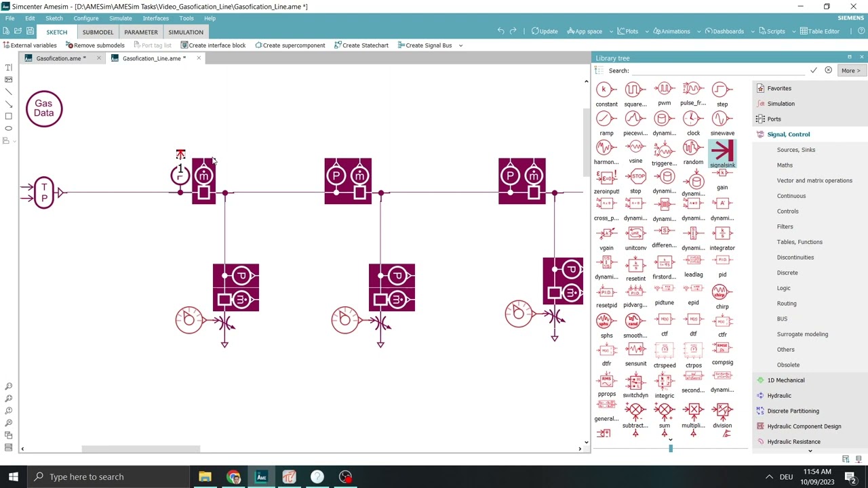The height and width of the screenshot is (488, 868).
Task: Click Create supercomponent
Action: click(290, 45)
